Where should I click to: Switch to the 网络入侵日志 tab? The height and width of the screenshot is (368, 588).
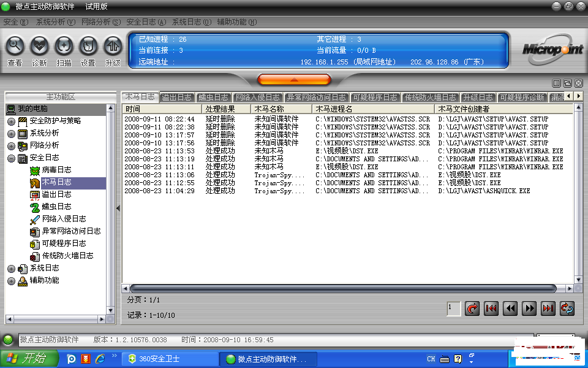coord(258,98)
